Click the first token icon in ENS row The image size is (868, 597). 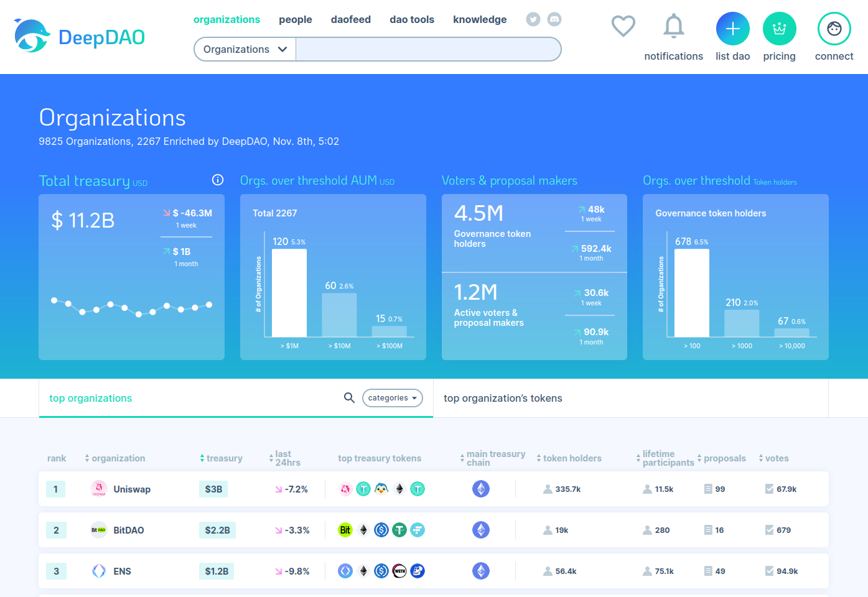point(345,571)
